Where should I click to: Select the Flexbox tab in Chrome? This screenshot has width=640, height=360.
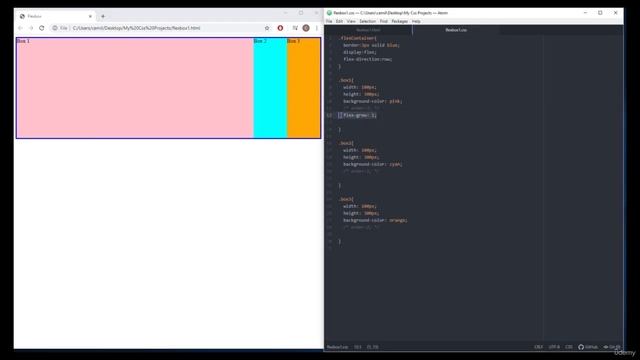click(55, 16)
